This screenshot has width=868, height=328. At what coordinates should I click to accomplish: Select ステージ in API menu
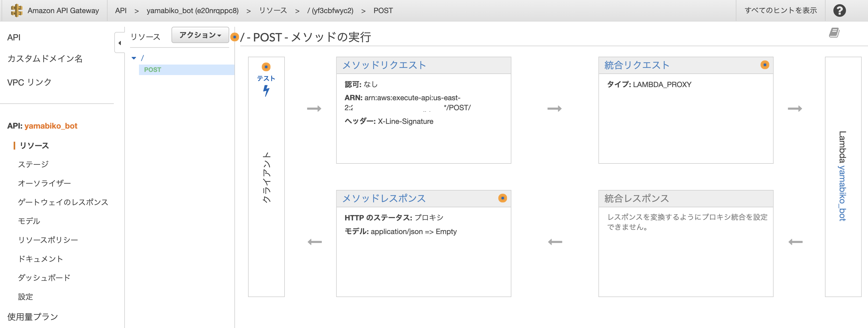(33, 165)
